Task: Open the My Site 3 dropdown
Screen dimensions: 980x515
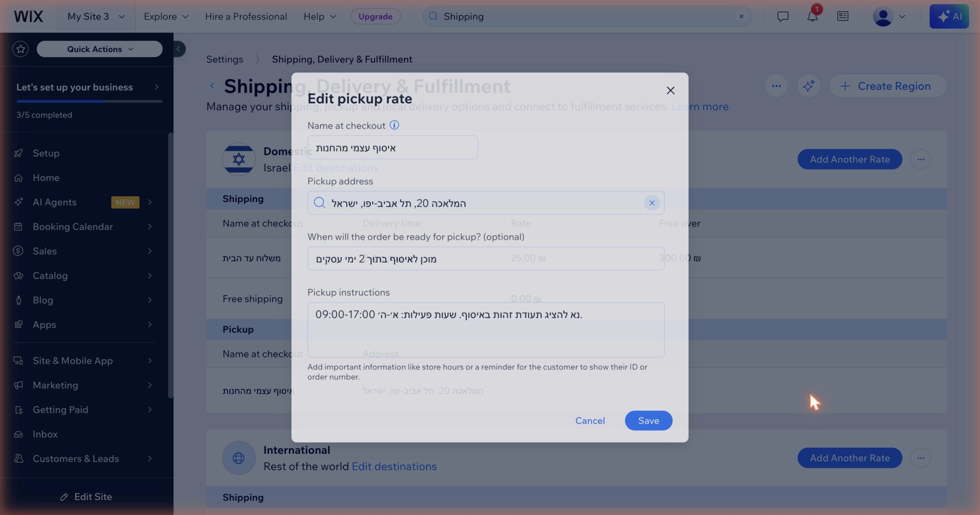Action: point(96,16)
